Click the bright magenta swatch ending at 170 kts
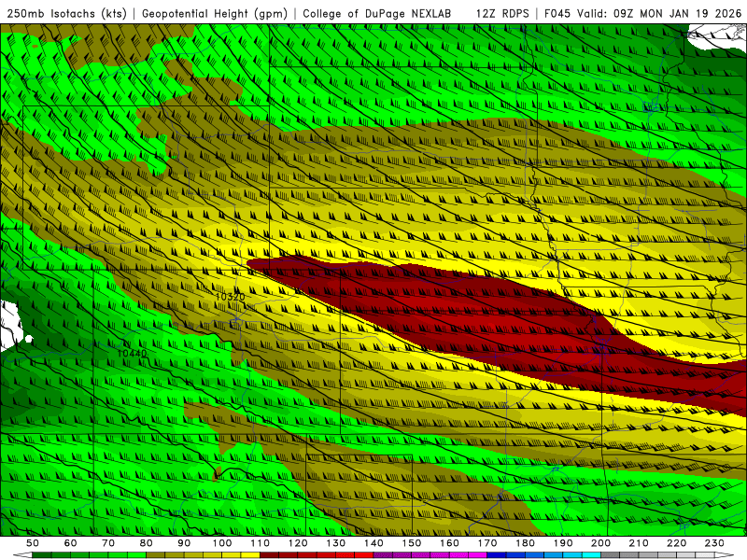 (477, 555)
